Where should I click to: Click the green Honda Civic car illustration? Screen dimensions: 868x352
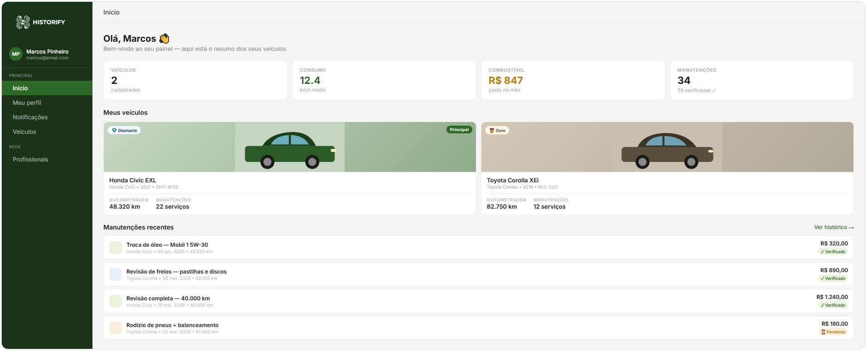coord(290,150)
